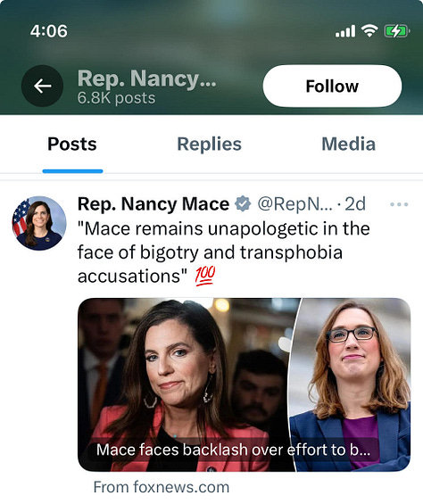Image resolution: width=423 pixels, height=504 pixels.
Task: Tap the battery charging status icon
Action: 397,31
